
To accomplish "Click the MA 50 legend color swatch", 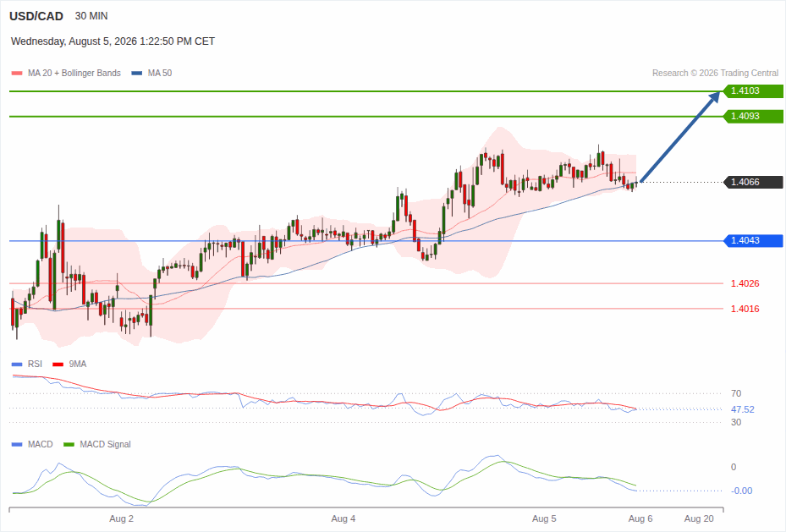I will click(137, 73).
